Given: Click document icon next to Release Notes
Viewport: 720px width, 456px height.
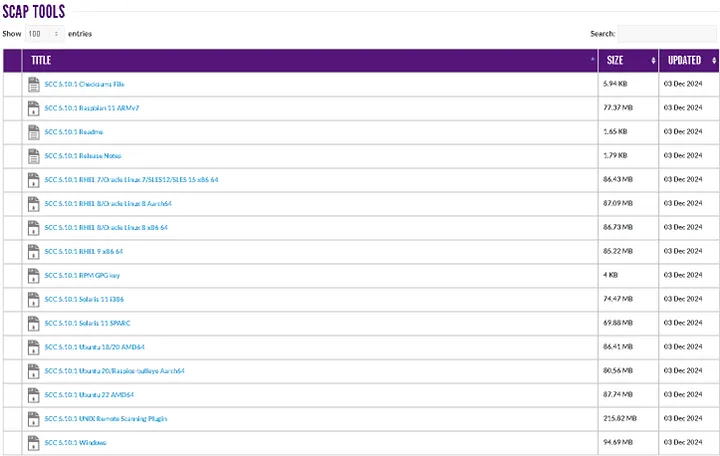Looking at the screenshot, I should click(34, 156).
